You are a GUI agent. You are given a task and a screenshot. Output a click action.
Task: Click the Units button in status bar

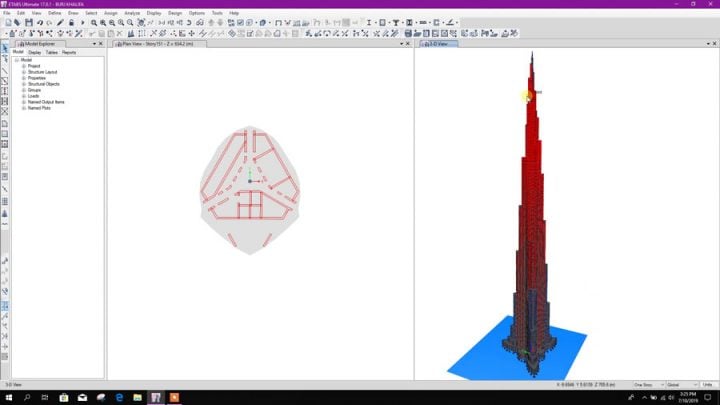pyautogui.click(x=708, y=385)
